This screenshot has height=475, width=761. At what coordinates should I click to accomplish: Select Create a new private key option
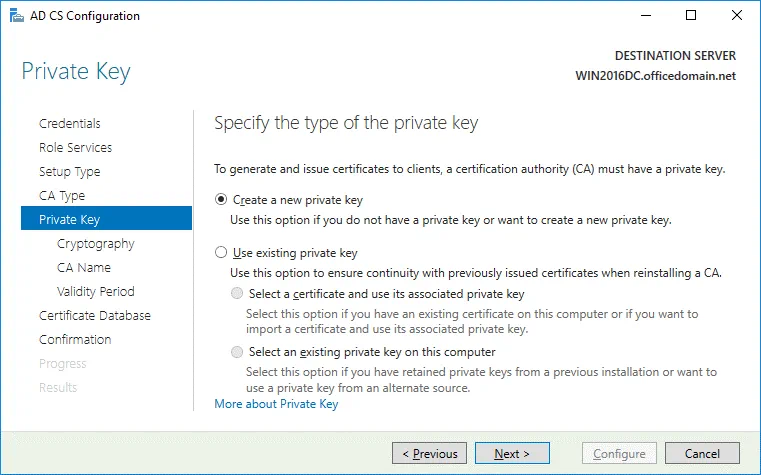click(x=221, y=199)
